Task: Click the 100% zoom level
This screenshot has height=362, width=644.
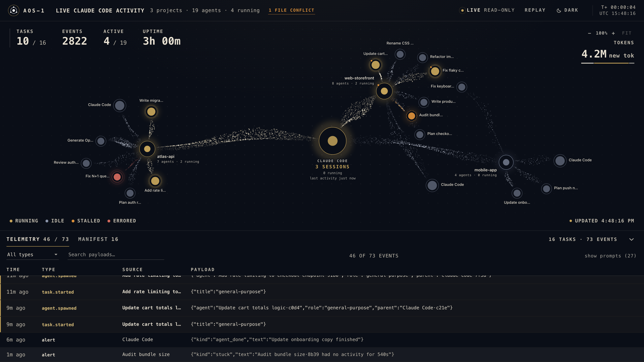Action: pyautogui.click(x=602, y=33)
